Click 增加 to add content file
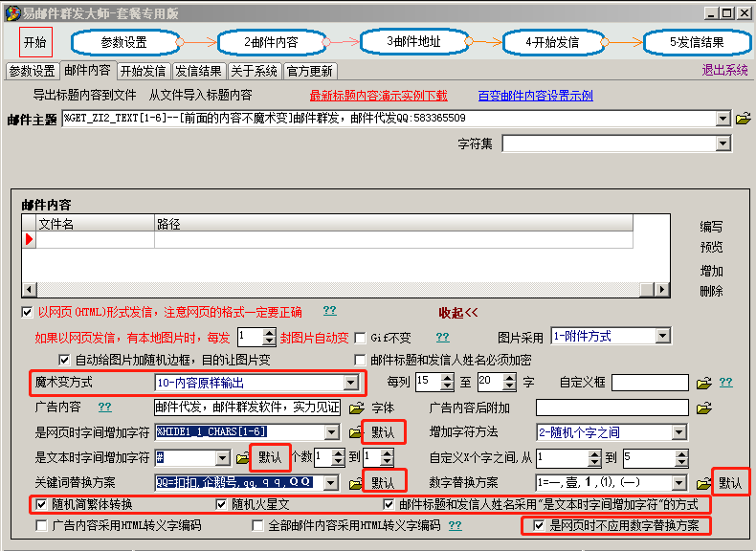The height and width of the screenshot is (551, 756). [x=711, y=271]
